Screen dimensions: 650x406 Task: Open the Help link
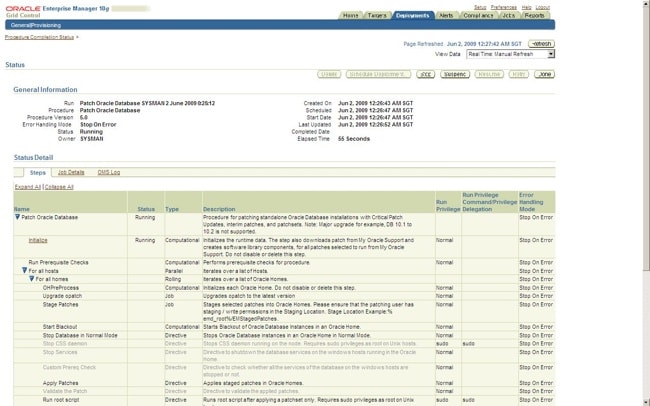[526, 7]
